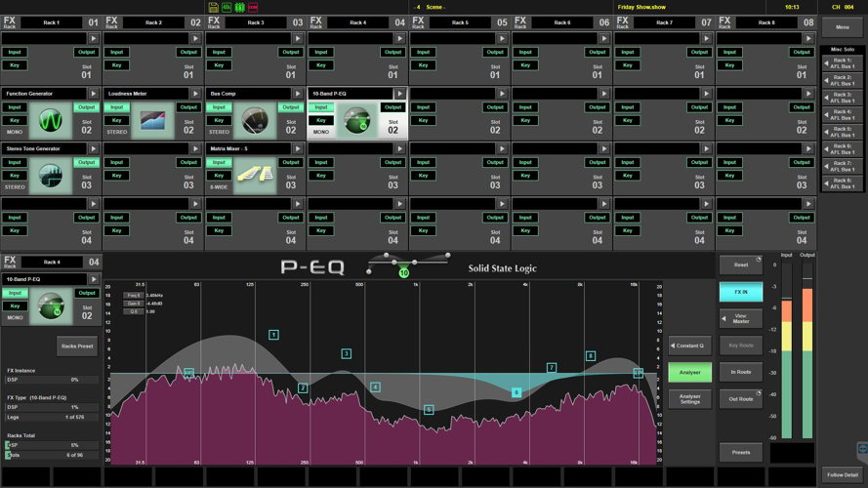Screen dimensions: 868x488
Task: Select EQ band node 4
Action: (x=375, y=387)
